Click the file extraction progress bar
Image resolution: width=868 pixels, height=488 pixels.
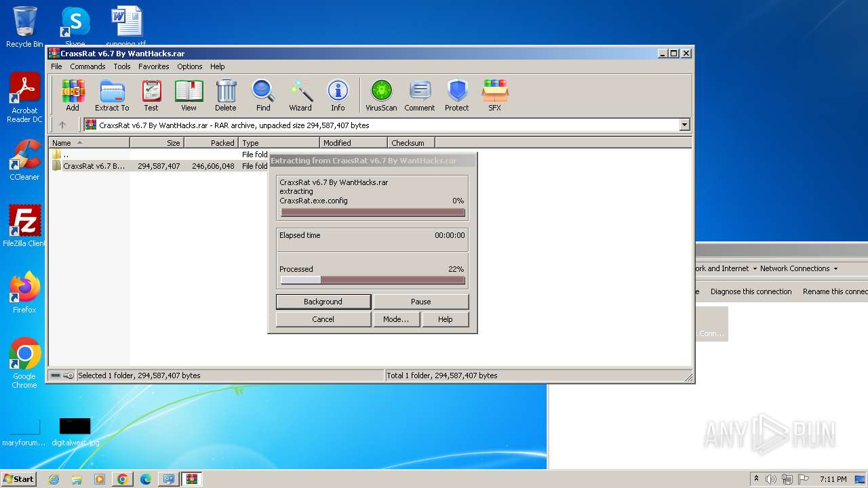[372, 212]
